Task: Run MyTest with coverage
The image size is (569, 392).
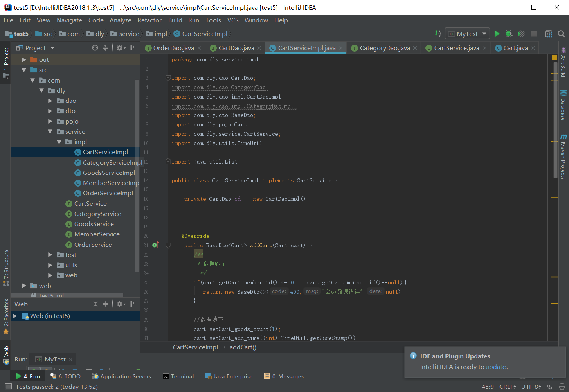Action: (x=521, y=34)
